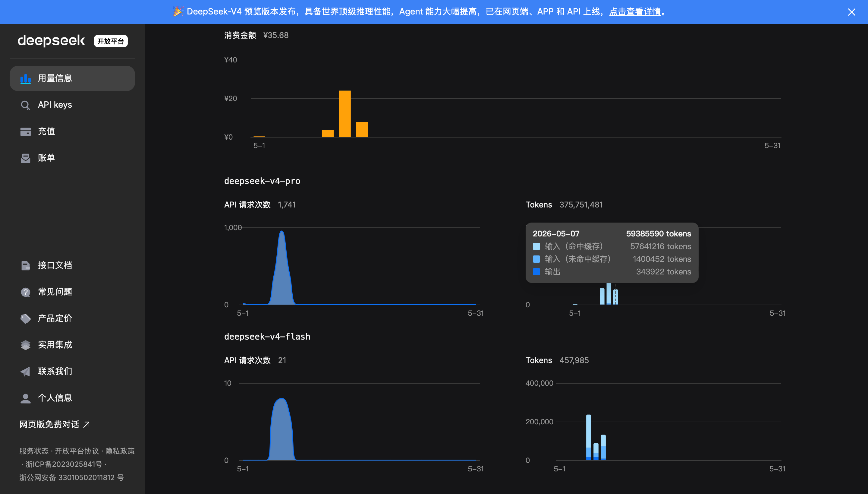Image resolution: width=868 pixels, height=494 pixels.
Task: Open the 常见问题 menu entry
Action: [x=72, y=292]
